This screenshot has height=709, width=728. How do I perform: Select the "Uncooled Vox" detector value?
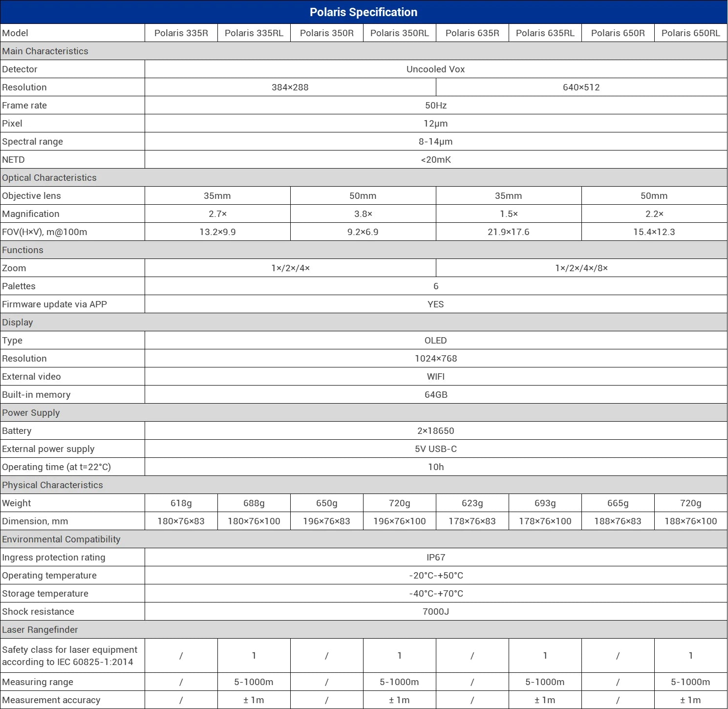click(436, 69)
